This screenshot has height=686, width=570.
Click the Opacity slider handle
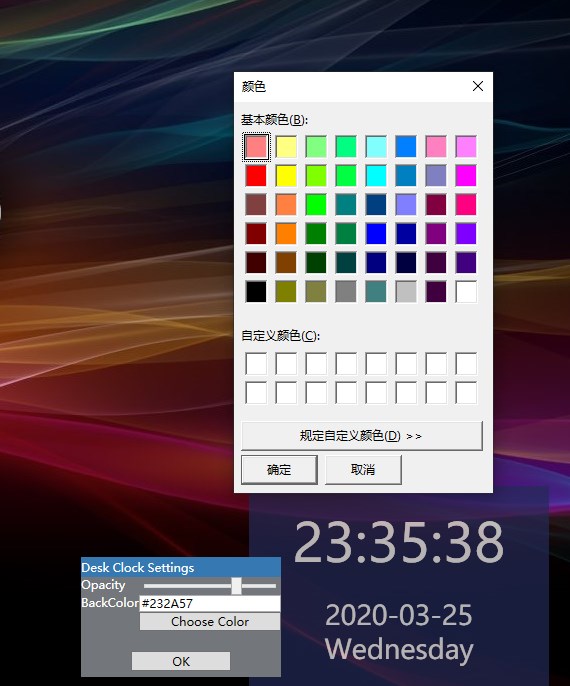tap(236, 585)
